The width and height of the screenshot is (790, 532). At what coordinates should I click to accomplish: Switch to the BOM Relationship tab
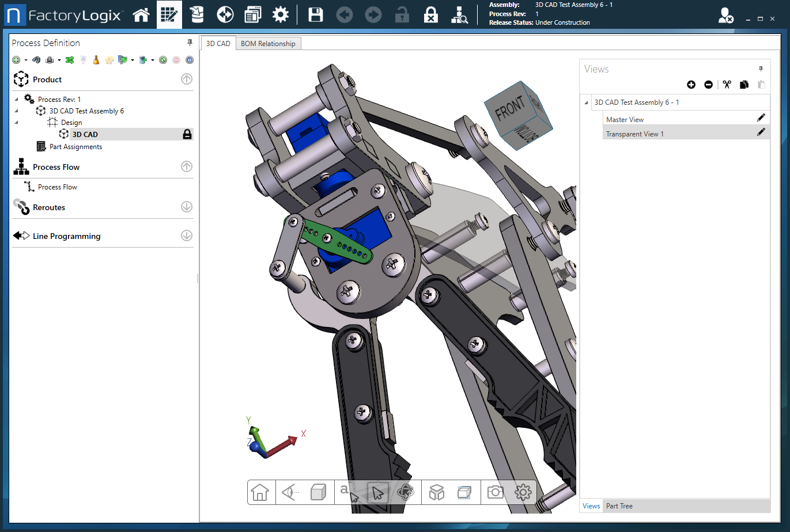pyautogui.click(x=268, y=43)
